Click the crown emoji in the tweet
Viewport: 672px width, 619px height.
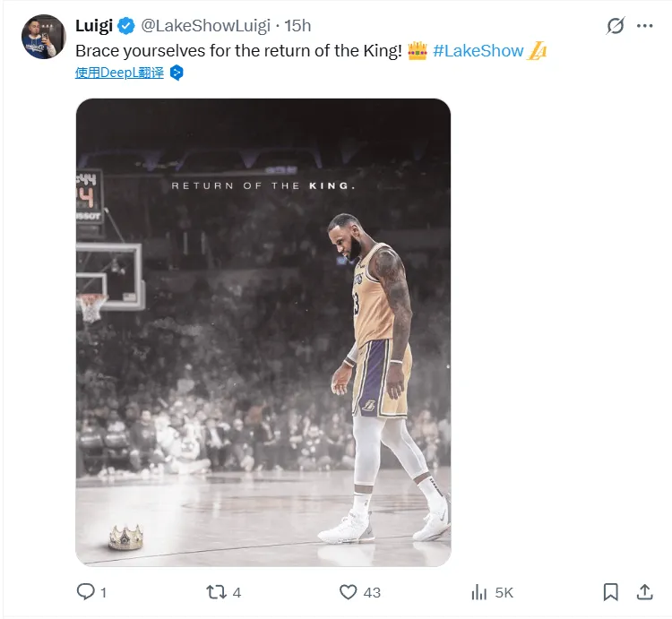[x=418, y=51]
